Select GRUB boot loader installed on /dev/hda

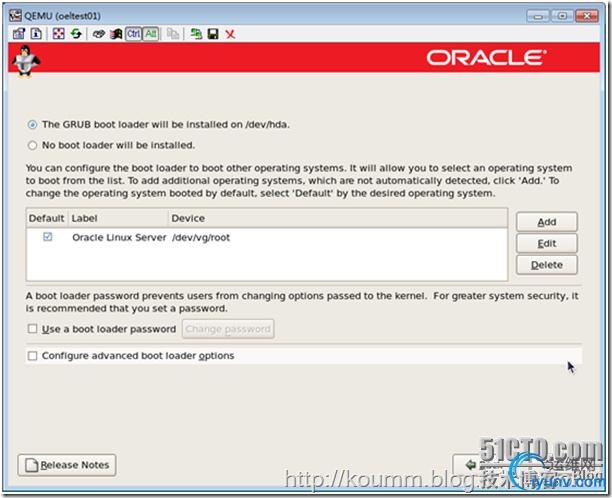click(x=32, y=125)
